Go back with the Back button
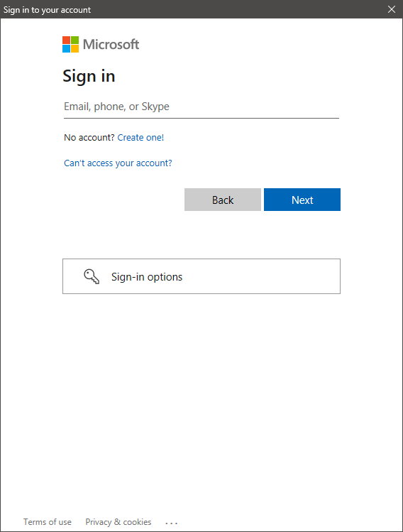This screenshot has width=403, height=532. coord(223,200)
